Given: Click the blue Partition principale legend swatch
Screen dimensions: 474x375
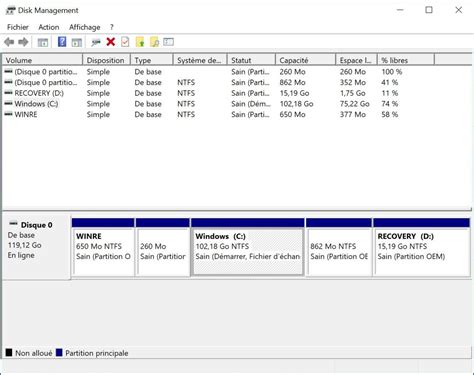Looking at the screenshot, I should pyautogui.click(x=59, y=353).
